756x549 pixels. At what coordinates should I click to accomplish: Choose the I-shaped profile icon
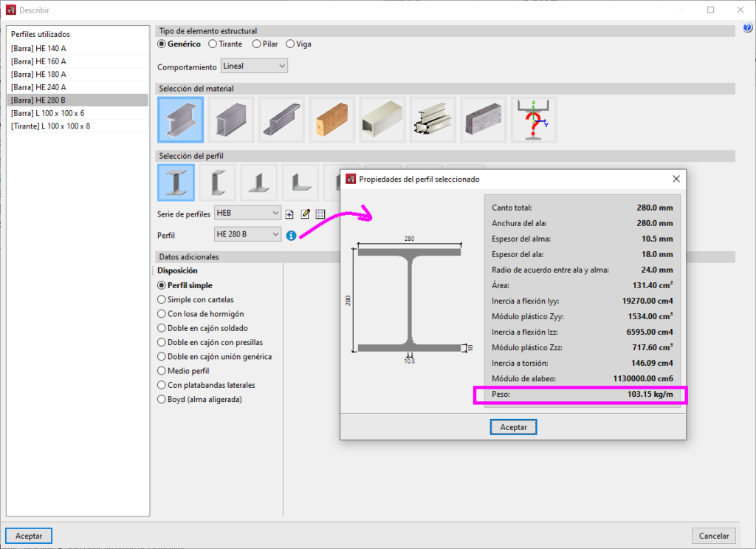point(176,183)
